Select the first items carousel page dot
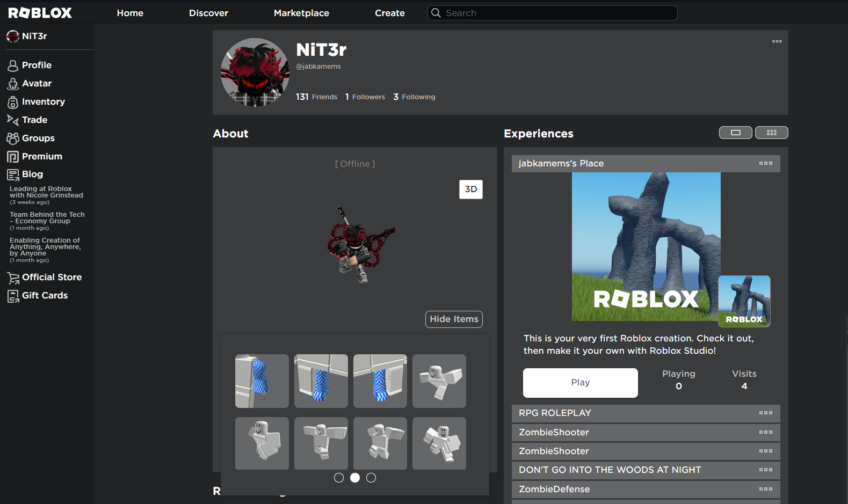The image size is (848, 504). click(x=339, y=478)
